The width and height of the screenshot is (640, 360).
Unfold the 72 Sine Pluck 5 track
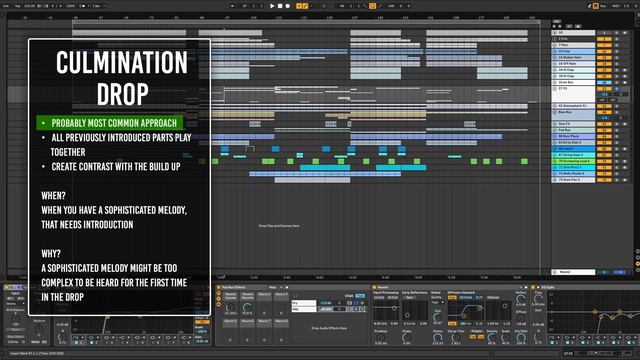[555, 167]
